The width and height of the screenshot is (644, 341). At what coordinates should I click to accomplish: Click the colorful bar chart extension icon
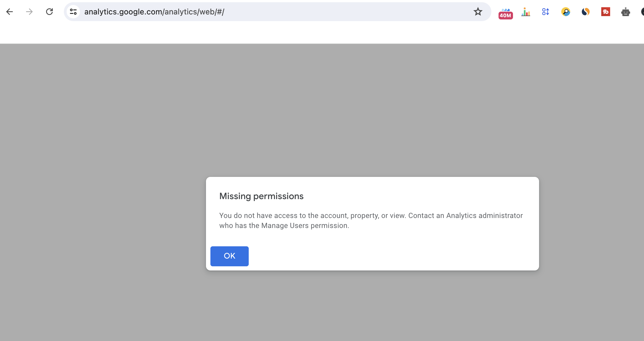[x=525, y=12]
